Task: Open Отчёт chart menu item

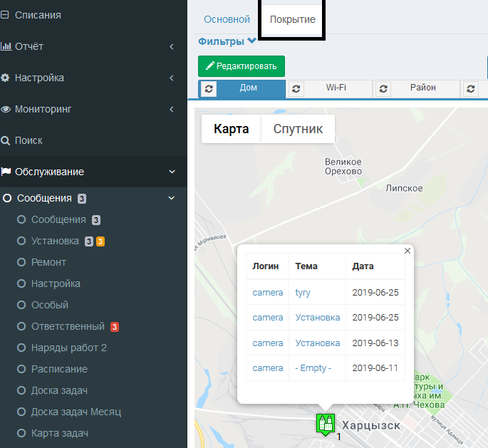Action: (28, 46)
